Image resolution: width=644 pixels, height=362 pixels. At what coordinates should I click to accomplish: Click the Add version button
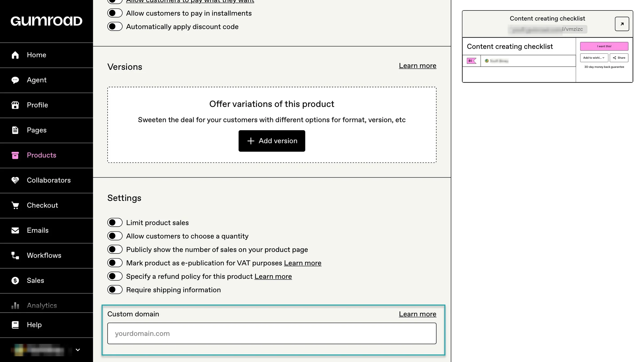[x=272, y=141]
